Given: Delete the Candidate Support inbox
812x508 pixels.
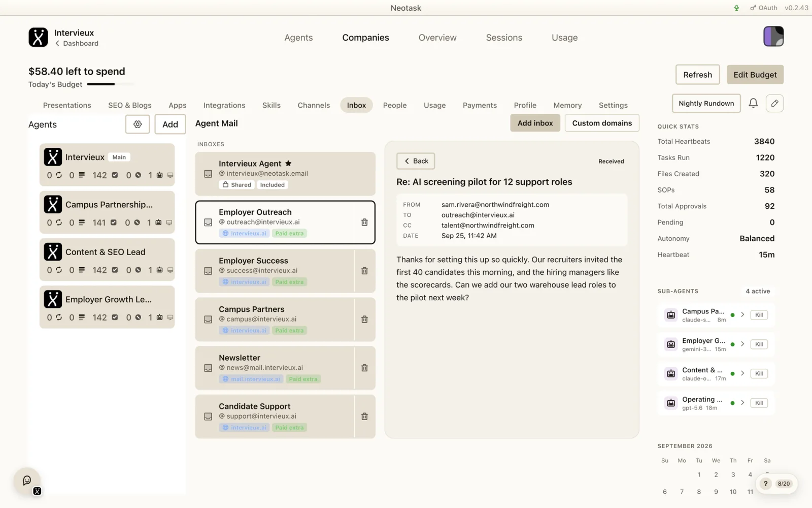Looking at the screenshot, I should click(x=364, y=416).
